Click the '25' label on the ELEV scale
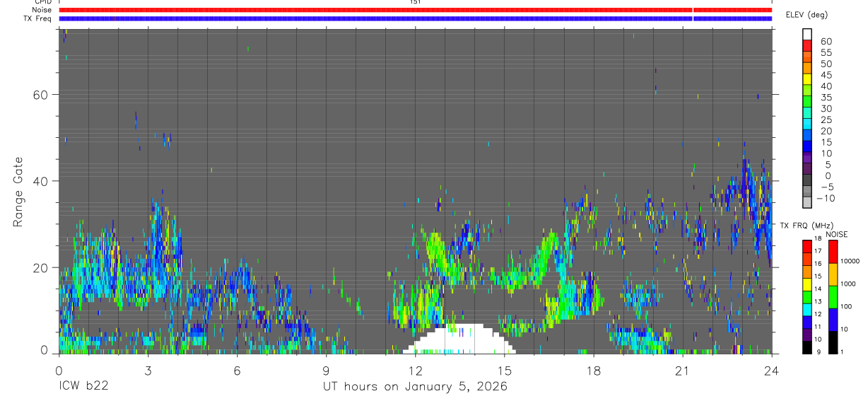 coord(825,120)
